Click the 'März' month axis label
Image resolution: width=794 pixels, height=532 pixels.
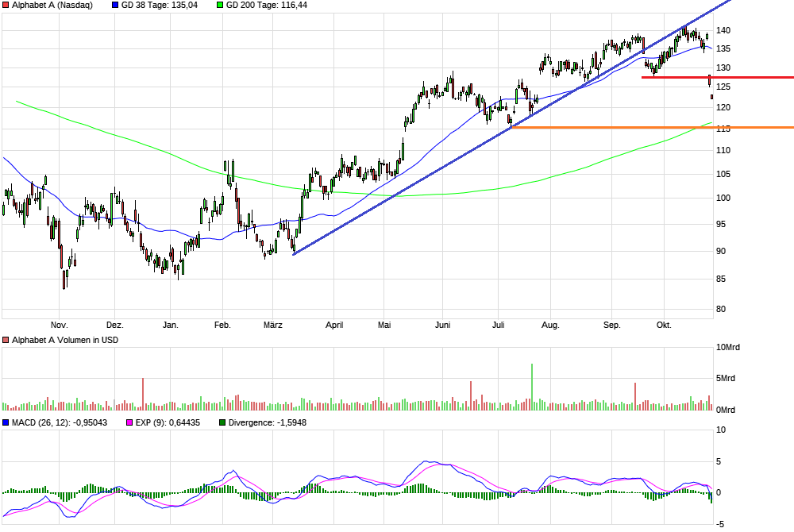(273, 325)
